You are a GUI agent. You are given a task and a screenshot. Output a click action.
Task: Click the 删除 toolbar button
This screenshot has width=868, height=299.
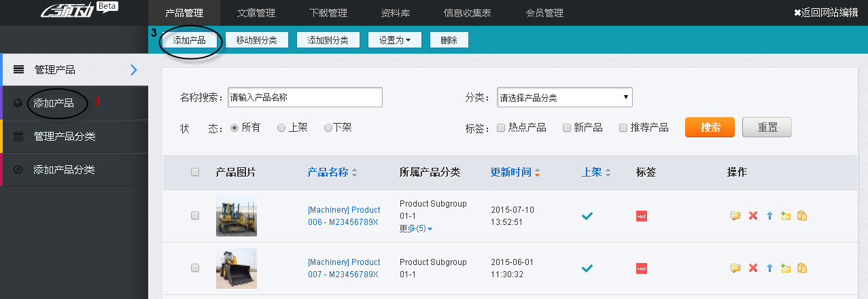449,40
